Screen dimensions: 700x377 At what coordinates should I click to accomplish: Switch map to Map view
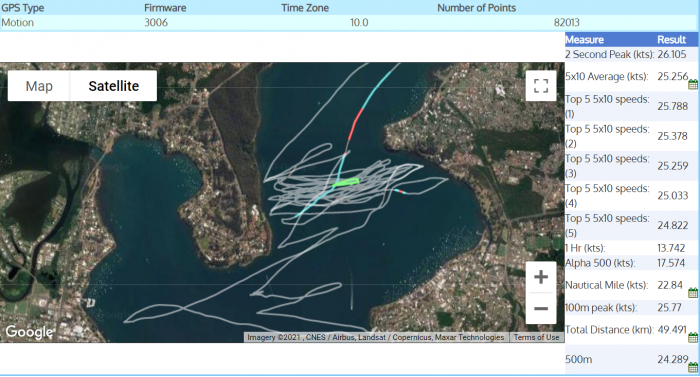pyautogui.click(x=39, y=86)
